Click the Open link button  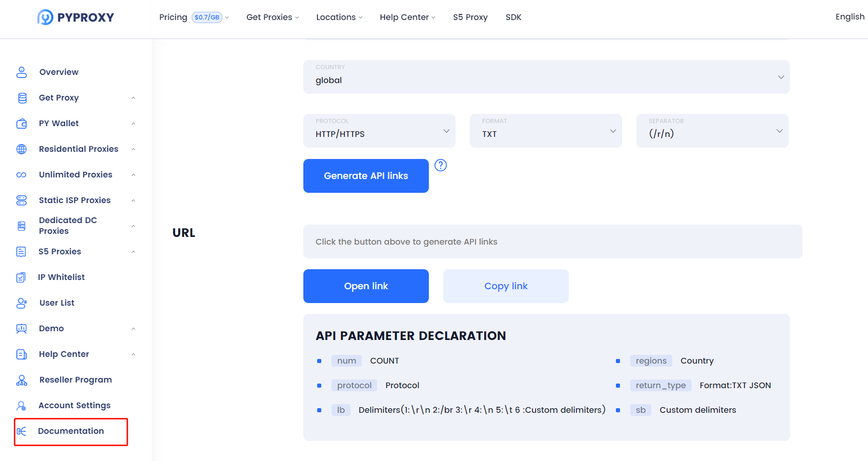pos(366,286)
